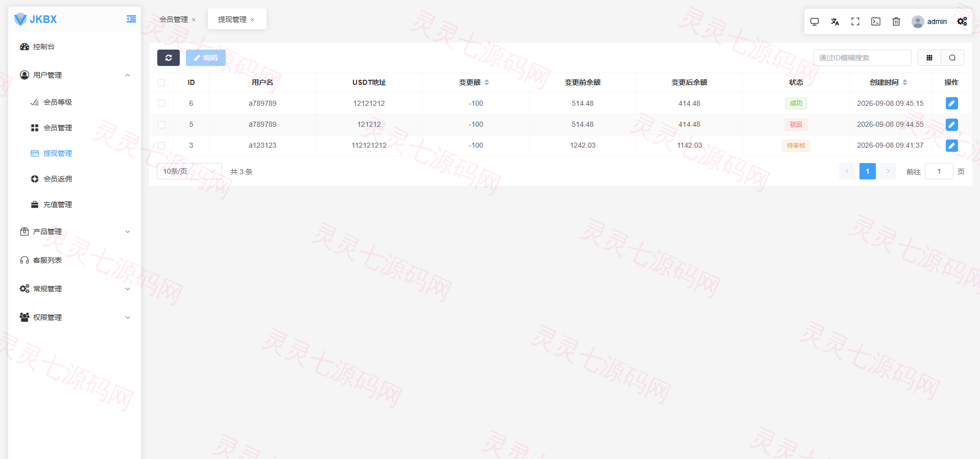Toggle the select-all header checkbox
The image size is (980, 459).
pos(161,83)
